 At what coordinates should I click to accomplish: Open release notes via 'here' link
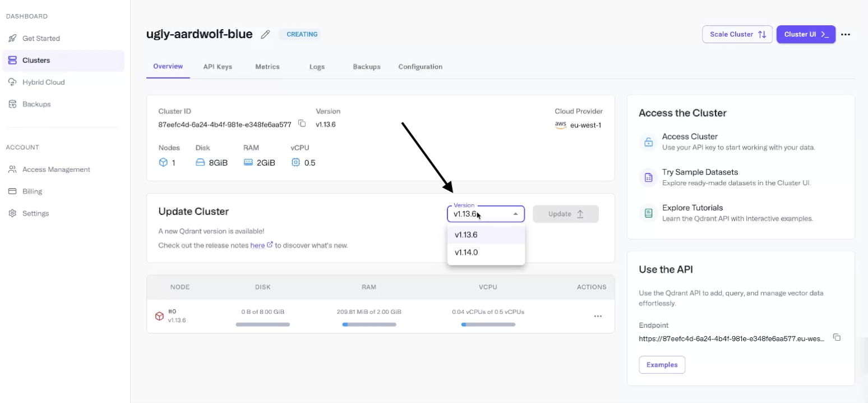click(257, 245)
